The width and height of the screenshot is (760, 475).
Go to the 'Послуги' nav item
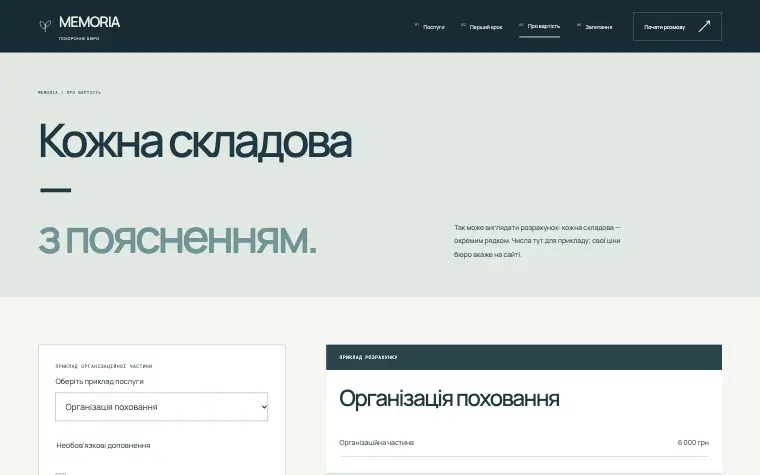pos(430,27)
